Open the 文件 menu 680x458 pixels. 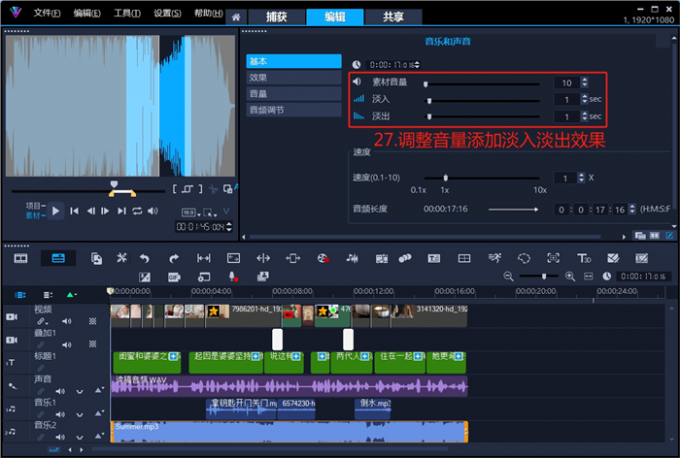coord(47,13)
